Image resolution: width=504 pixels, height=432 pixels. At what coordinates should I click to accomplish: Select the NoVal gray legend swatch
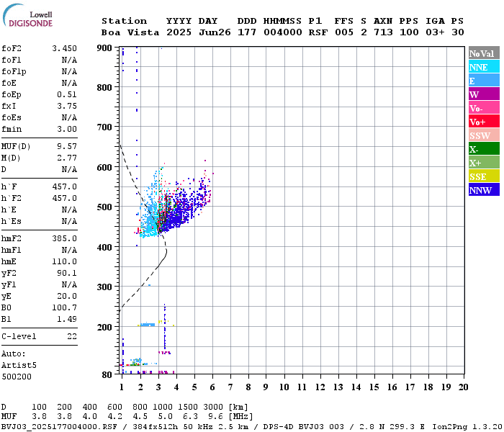coord(484,53)
